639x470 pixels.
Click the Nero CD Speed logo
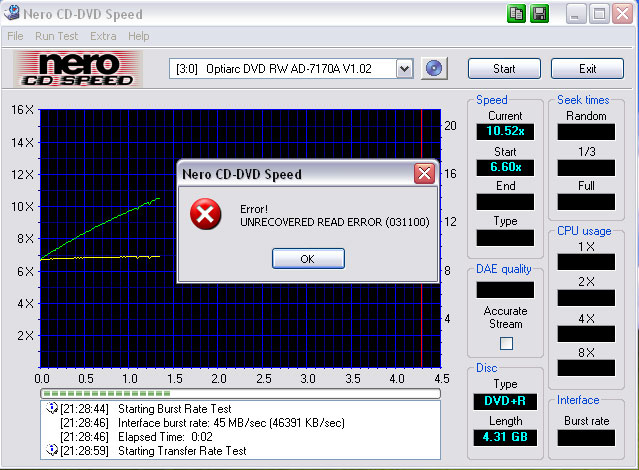78,69
